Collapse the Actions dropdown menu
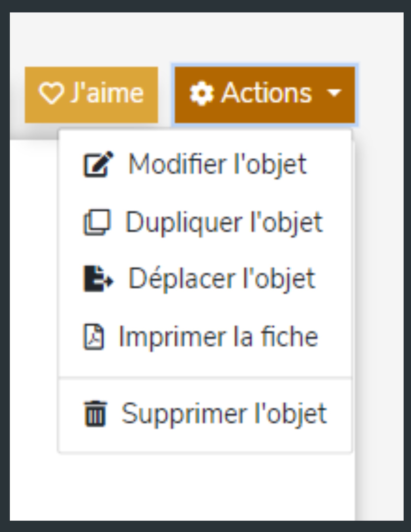This screenshot has width=411, height=532. [x=265, y=95]
